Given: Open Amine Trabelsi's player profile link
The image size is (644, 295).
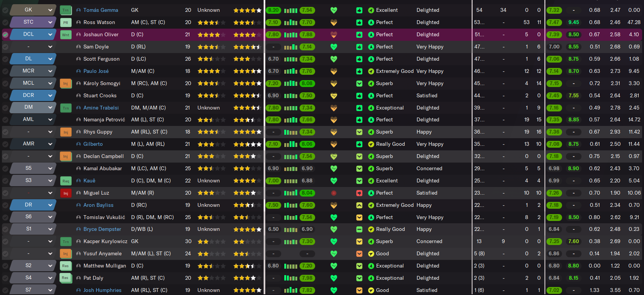Looking at the screenshot, I should (x=101, y=108).
